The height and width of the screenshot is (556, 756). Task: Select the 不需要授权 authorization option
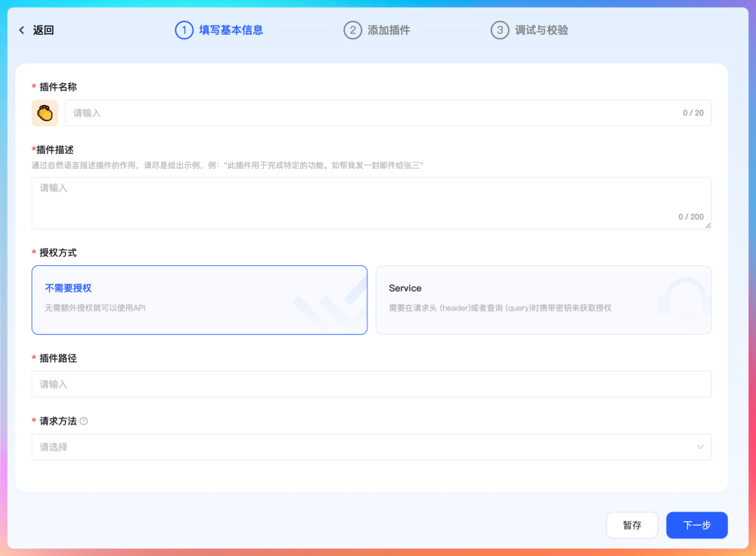tap(199, 299)
